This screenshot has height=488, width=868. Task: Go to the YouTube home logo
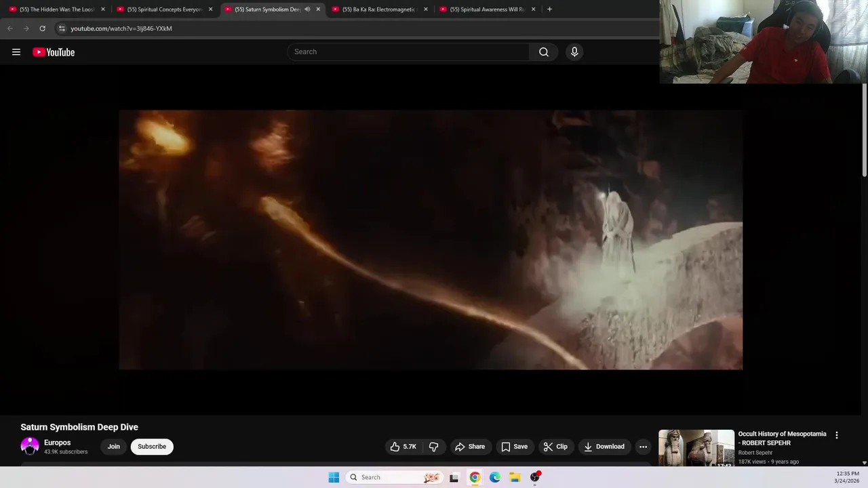point(54,52)
